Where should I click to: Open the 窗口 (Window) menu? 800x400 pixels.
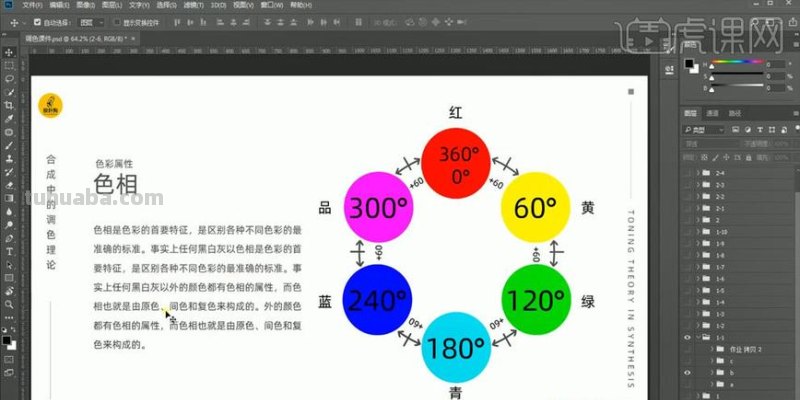pyautogui.click(x=271, y=5)
